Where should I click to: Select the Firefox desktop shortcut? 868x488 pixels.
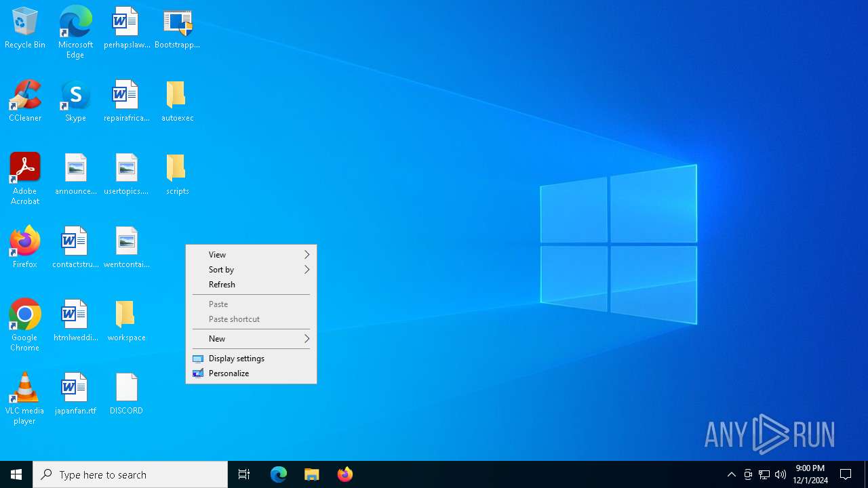[25, 248]
